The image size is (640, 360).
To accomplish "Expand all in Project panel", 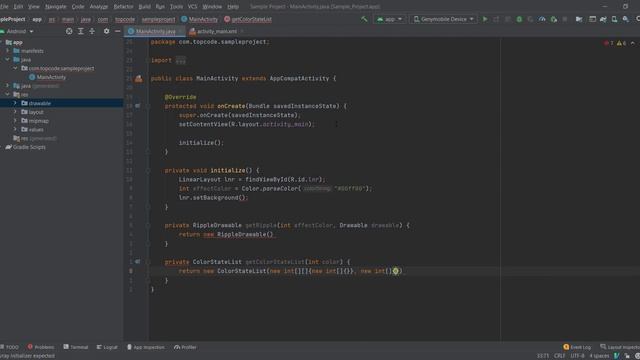I will point(80,31).
